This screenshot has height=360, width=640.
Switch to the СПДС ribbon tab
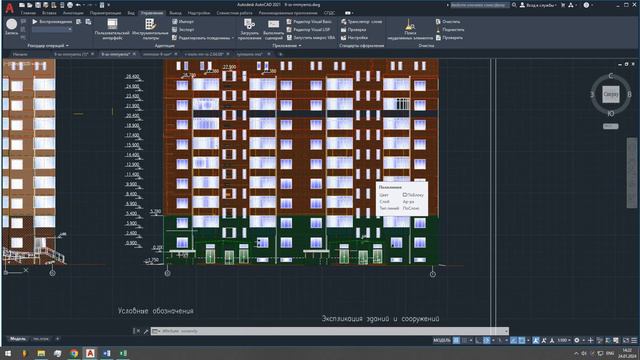329,13
